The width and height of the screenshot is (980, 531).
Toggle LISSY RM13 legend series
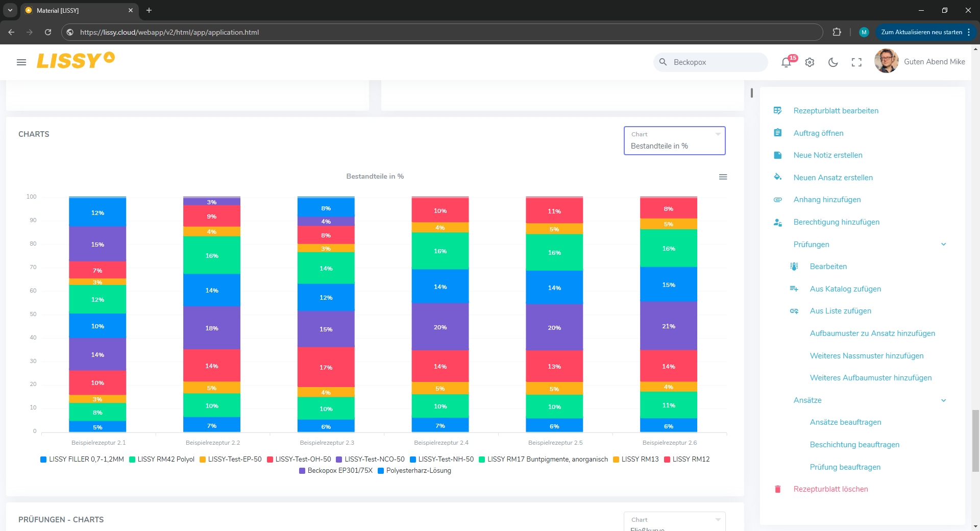click(x=636, y=460)
